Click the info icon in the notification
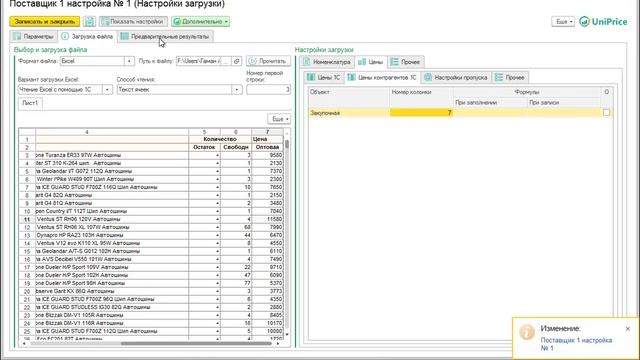 (x=527, y=332)
